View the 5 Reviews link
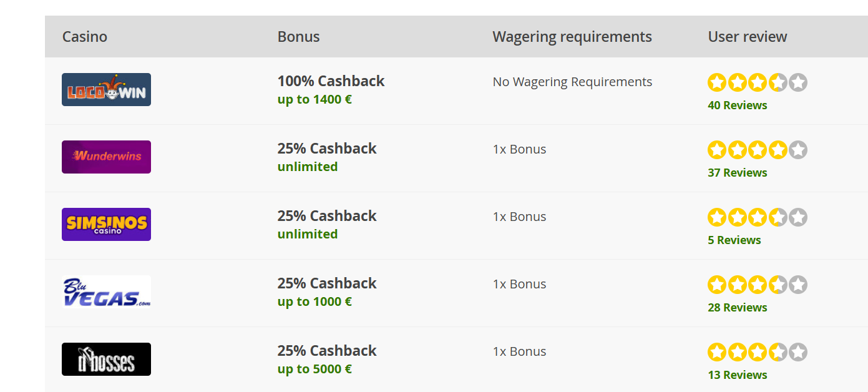 tap(734, 240)
